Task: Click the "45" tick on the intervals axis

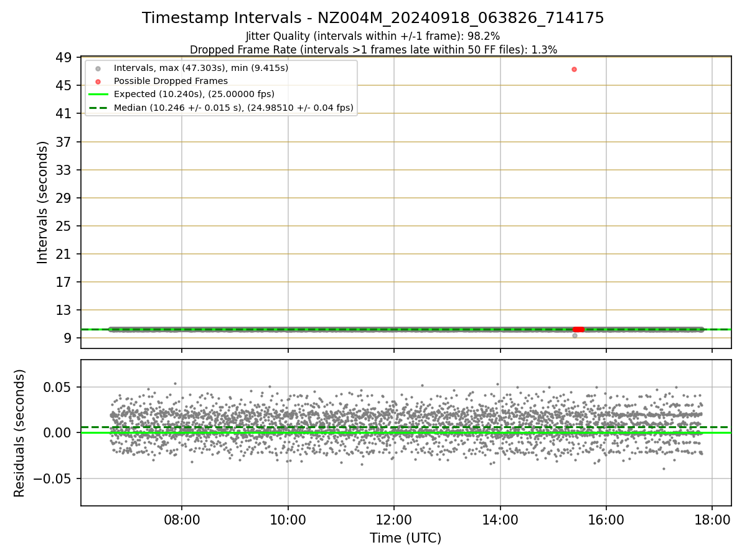Action: 65,85
